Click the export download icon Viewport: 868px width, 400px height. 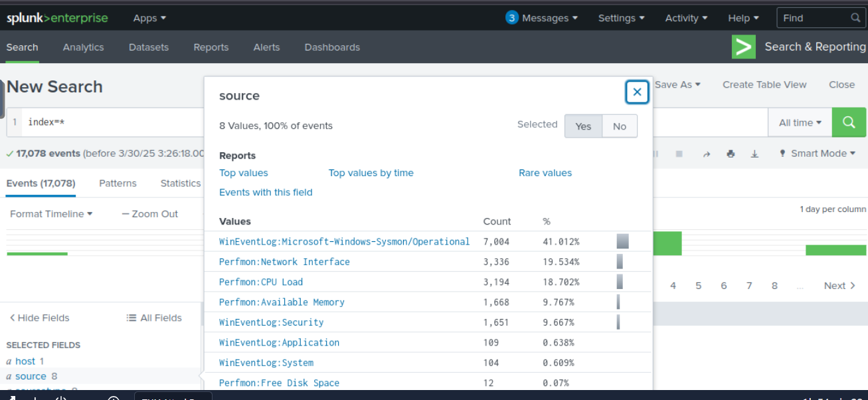[754, 153]
